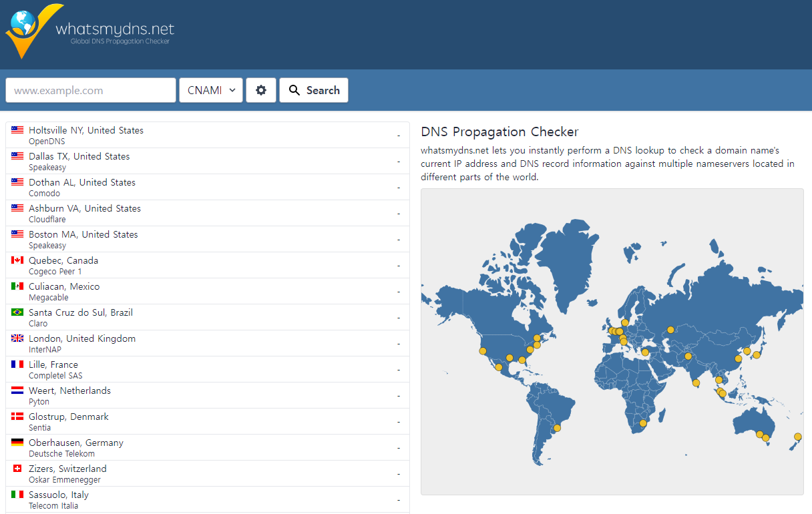
Task: Click the Claro provider label
Action: pyautogui.click(x=38, y=324)
